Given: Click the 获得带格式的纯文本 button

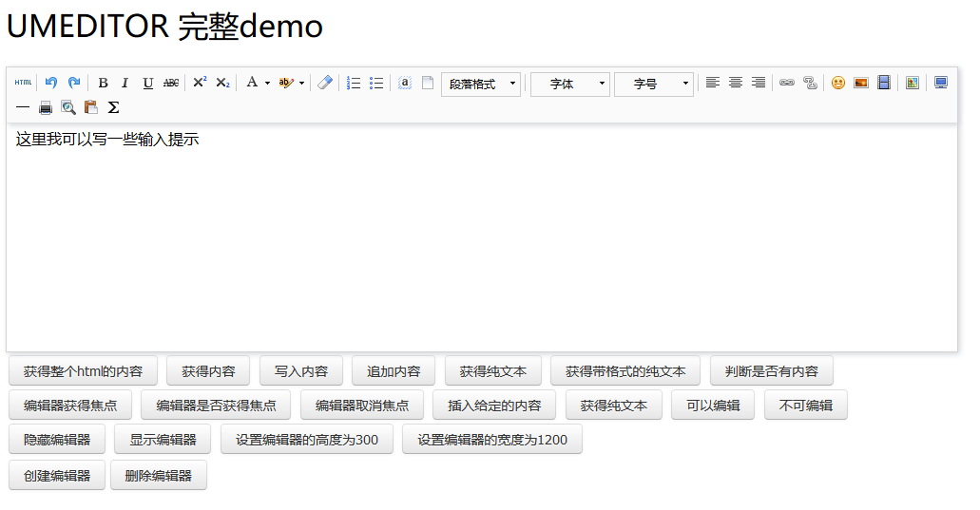Looking at the screenshot, I should pos(625,370).
